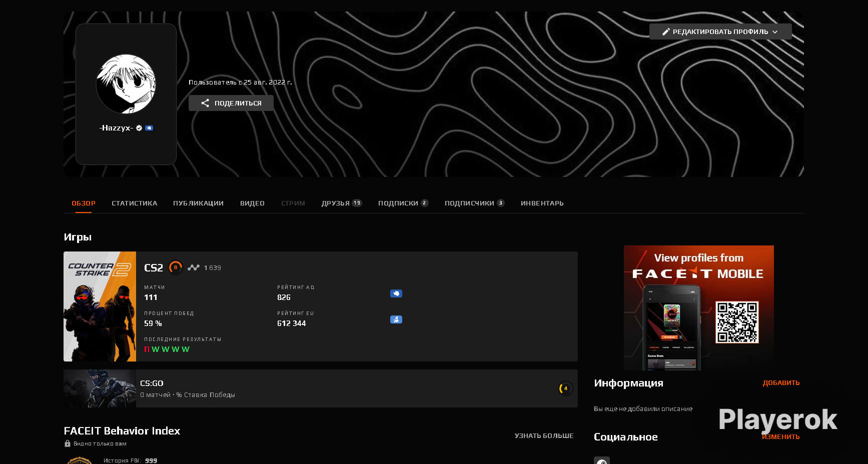Click the lock icon under FACEIT Behavior Index
This screenshot has width=868, height=464.
[x=68, y=443]
